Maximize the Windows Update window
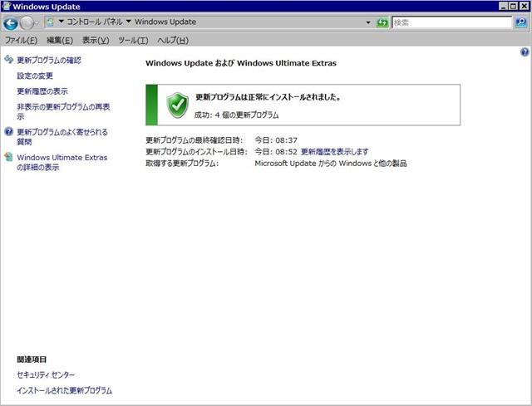The image size is (532, 406). coord(514,6)
